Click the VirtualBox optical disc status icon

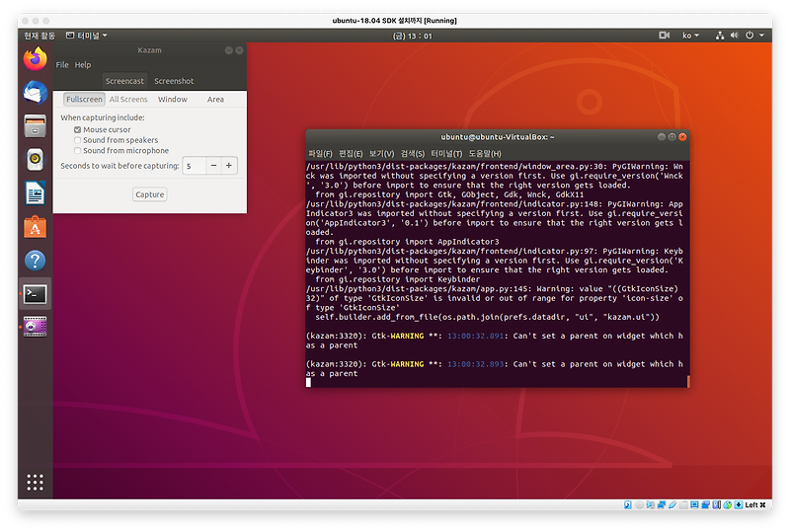(x=639, y=504)
